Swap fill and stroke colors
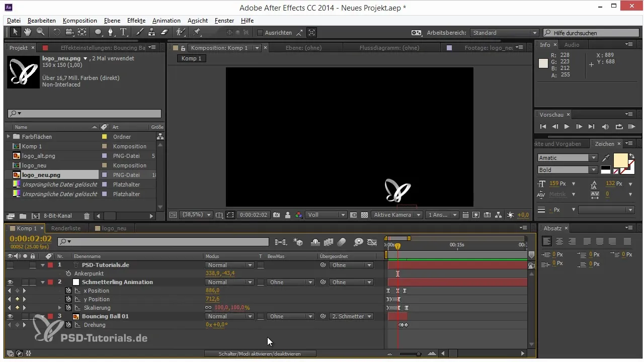 632,156
